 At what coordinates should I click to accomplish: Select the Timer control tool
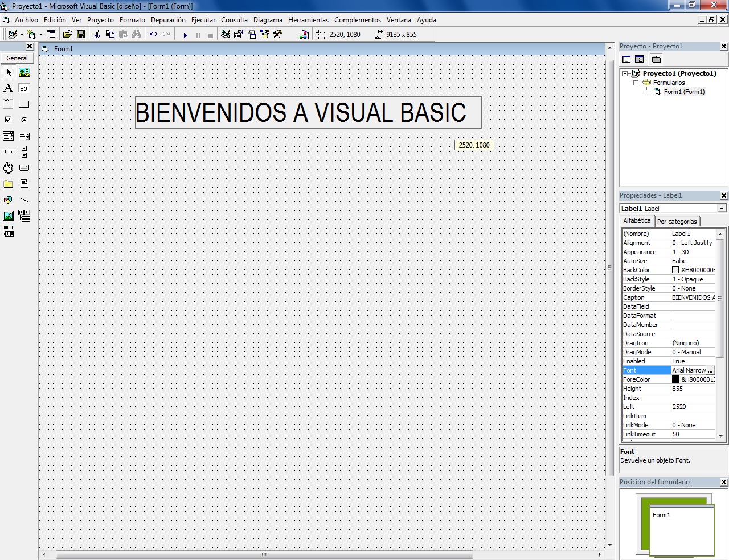click(9, 168)
